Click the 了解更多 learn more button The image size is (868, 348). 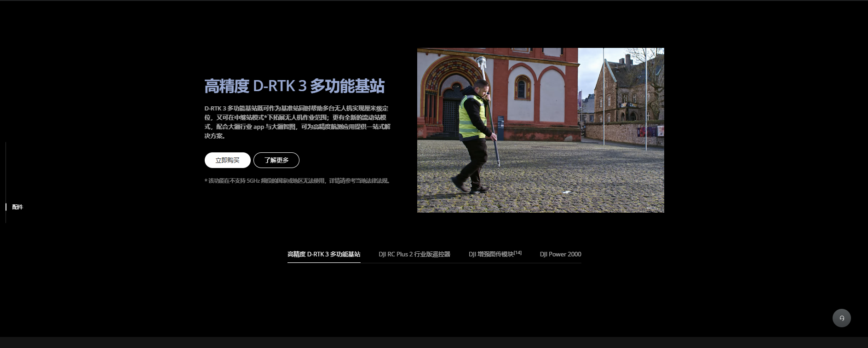click(x=276, y=160)
